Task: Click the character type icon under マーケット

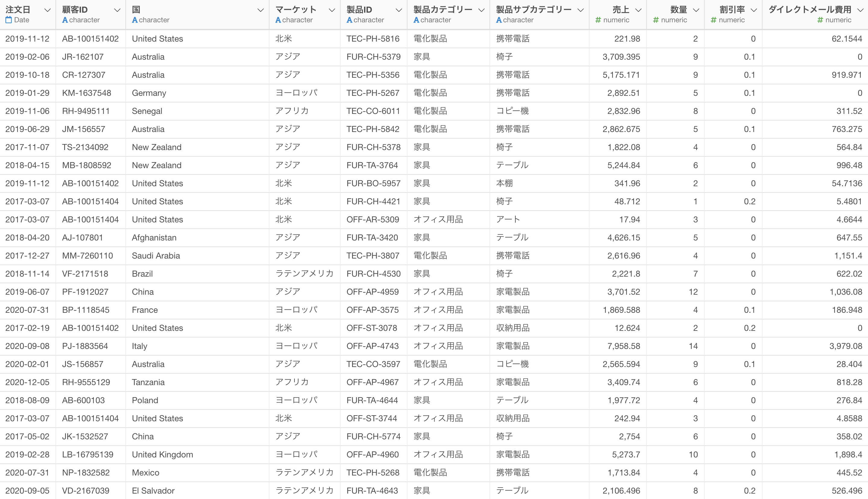Action: 278,20
